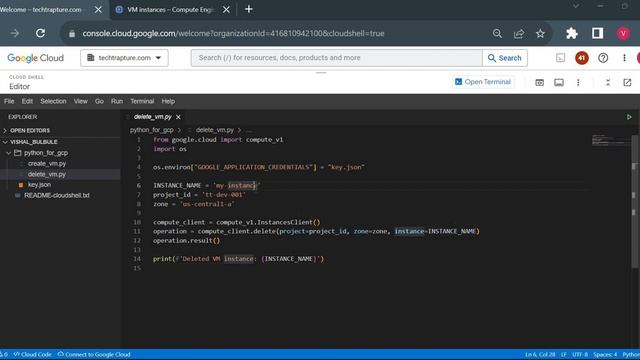The height and width of the screenshot is (360, 640).
Task: Click python_for_gcp in the breadcrumb
Action: point(152,130)
